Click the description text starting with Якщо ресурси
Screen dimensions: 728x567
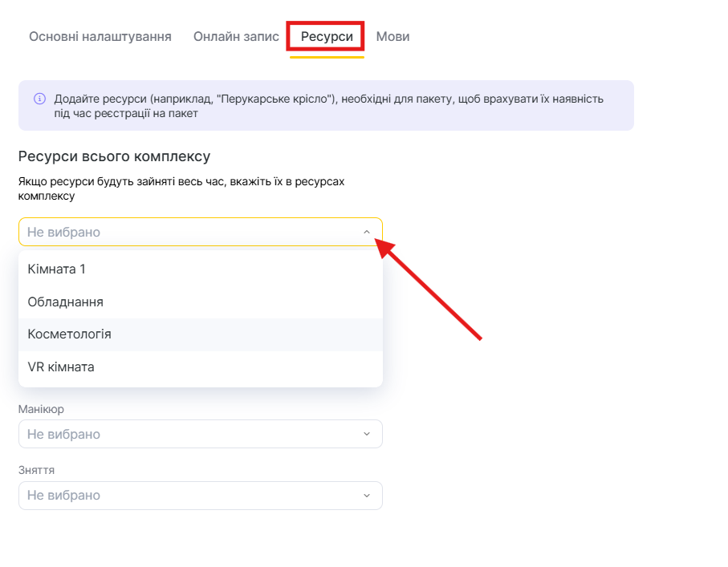(181, 188)
